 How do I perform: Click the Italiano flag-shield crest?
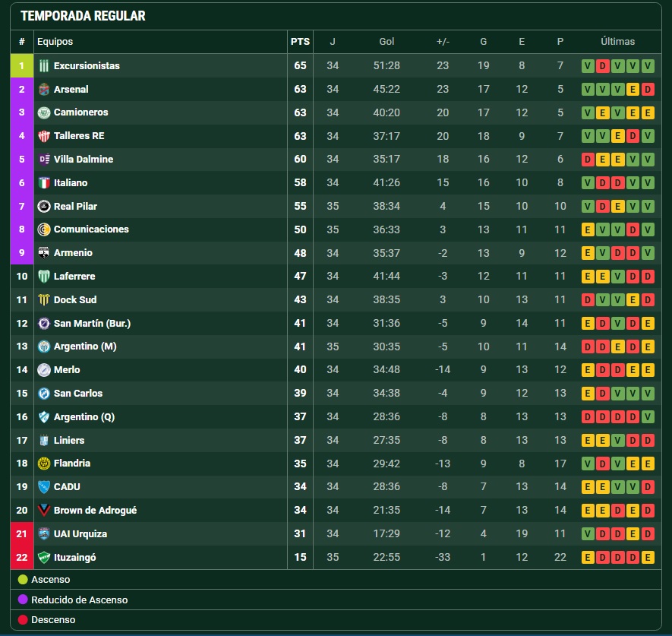click(x=44, y=182)
